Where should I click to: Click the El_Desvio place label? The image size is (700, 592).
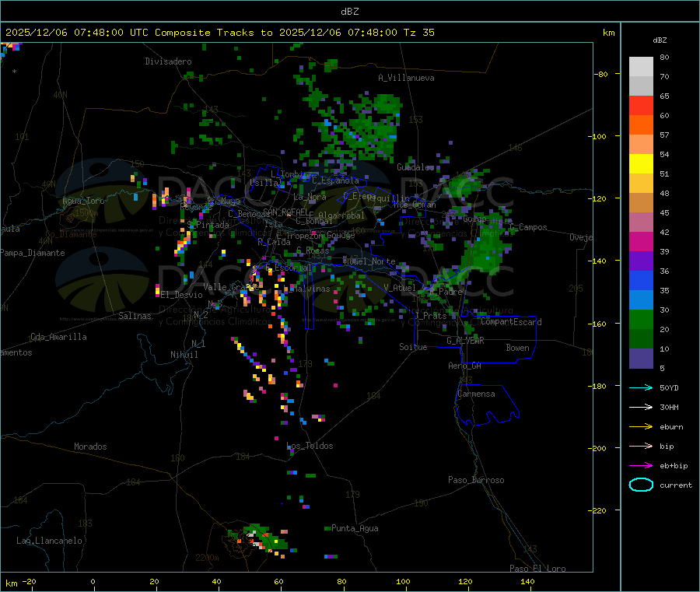pyautogui.click(x=181, y=295)
